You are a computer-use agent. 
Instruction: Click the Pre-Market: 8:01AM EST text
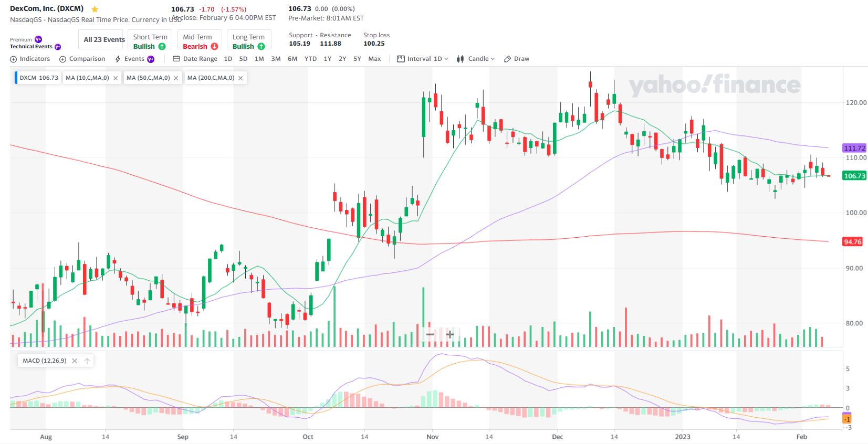(x=326, y=18)
